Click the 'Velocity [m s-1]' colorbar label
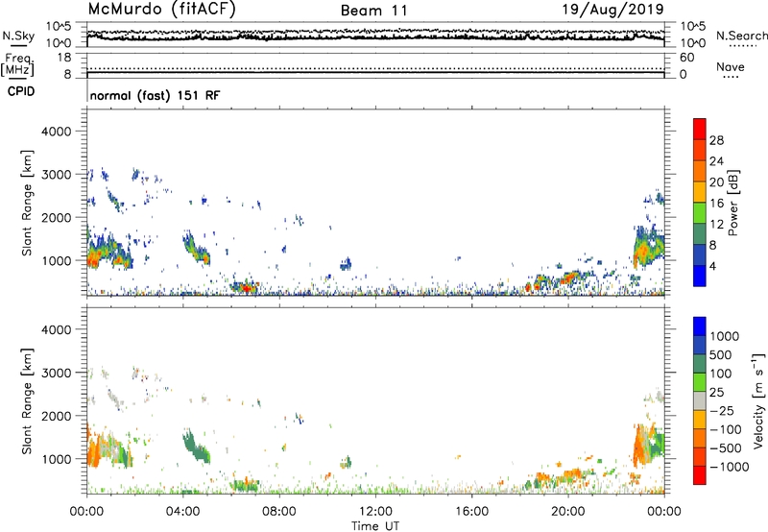 (758, 400)
